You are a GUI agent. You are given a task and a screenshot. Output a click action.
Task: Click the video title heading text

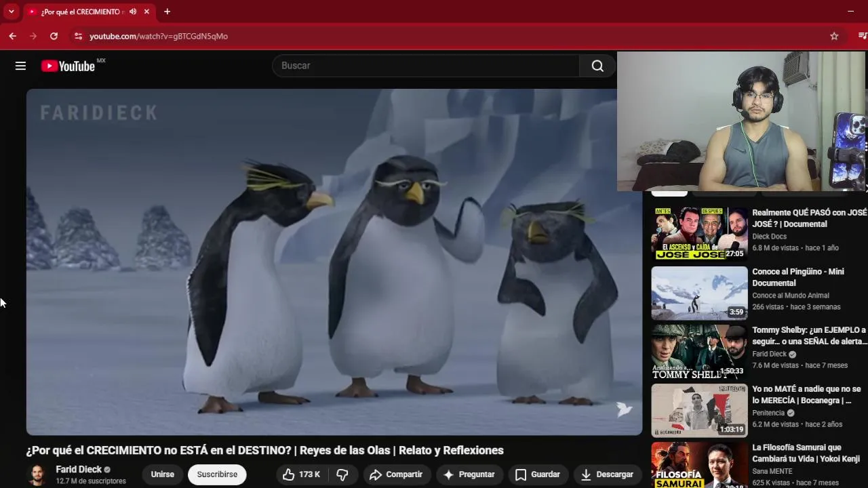tap(264, 450)
